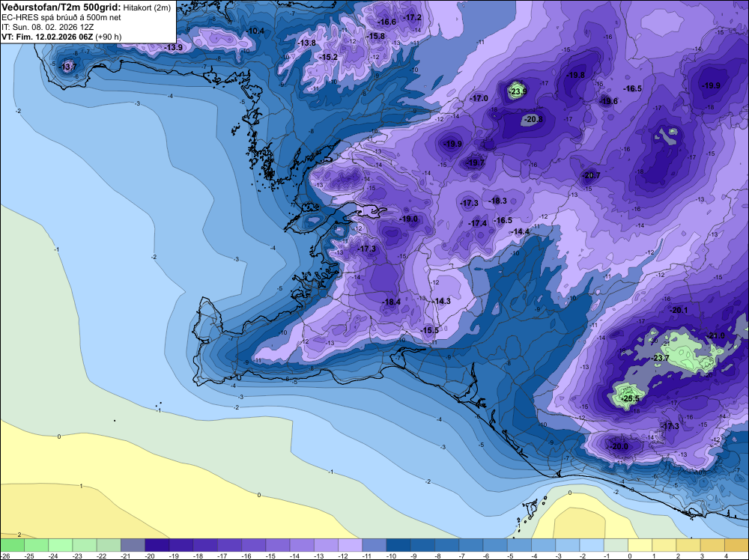
Task: Click the -14.4 temperature label
Action: click(521, 231)
